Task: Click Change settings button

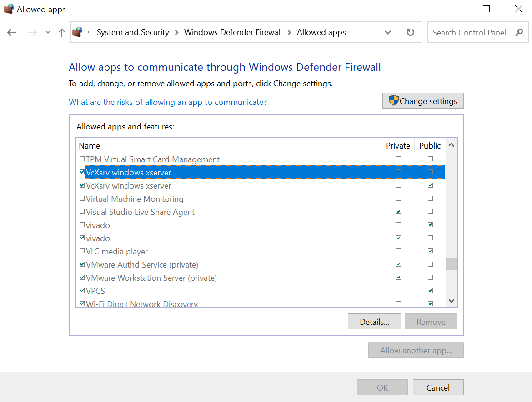Action: [423, 101]
